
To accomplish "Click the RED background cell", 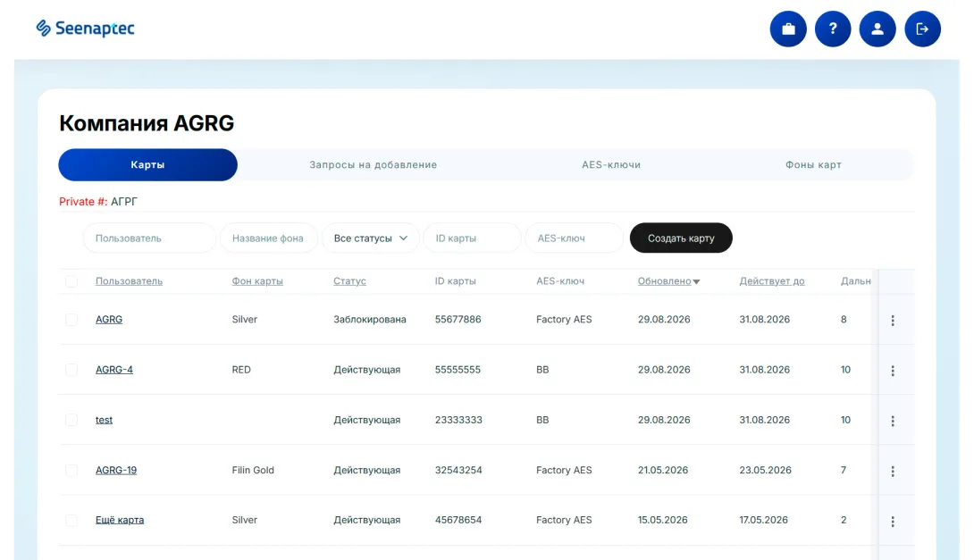I will [241, 370].
